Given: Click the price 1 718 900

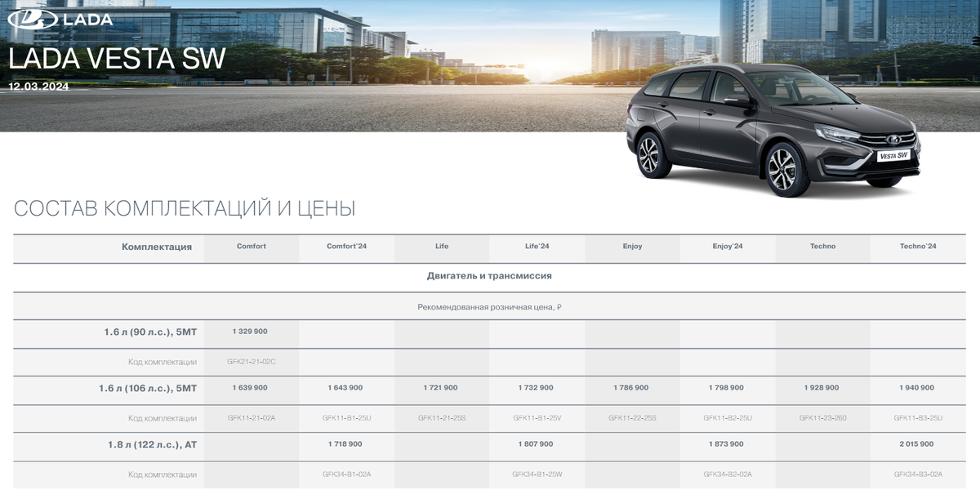Looking at the screenshot, I should (345, 444).
